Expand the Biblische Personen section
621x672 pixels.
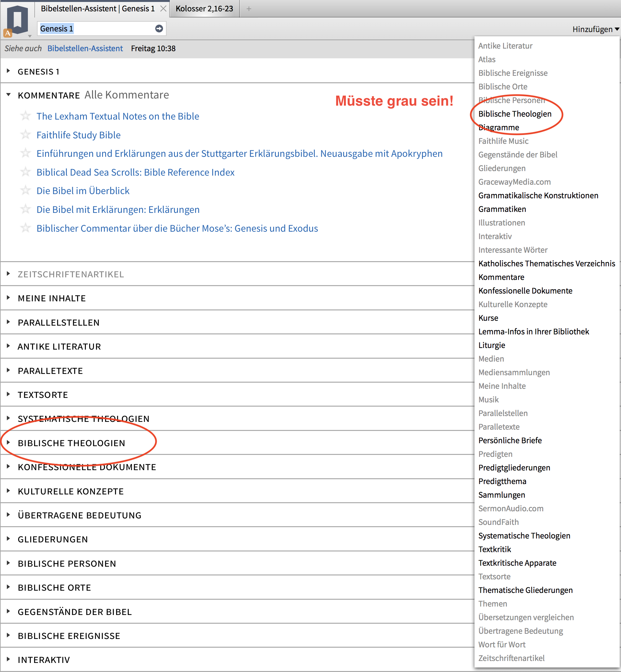click(x=8, y=563)
